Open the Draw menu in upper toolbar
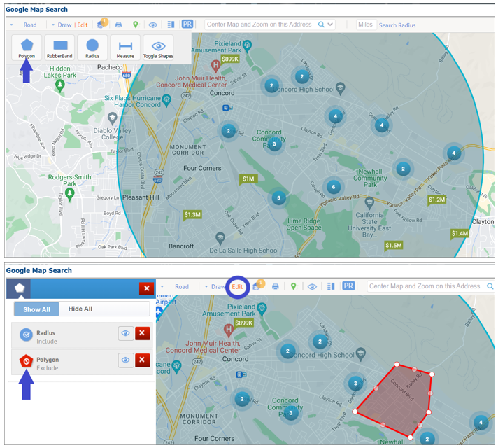Screen dimensions: 498x448 click(64, 24)
